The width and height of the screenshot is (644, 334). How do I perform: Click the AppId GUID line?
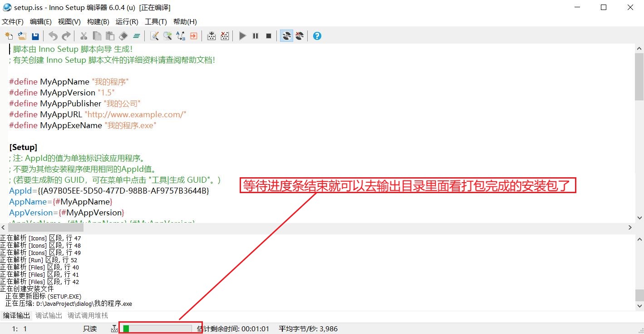pos(109,191)
